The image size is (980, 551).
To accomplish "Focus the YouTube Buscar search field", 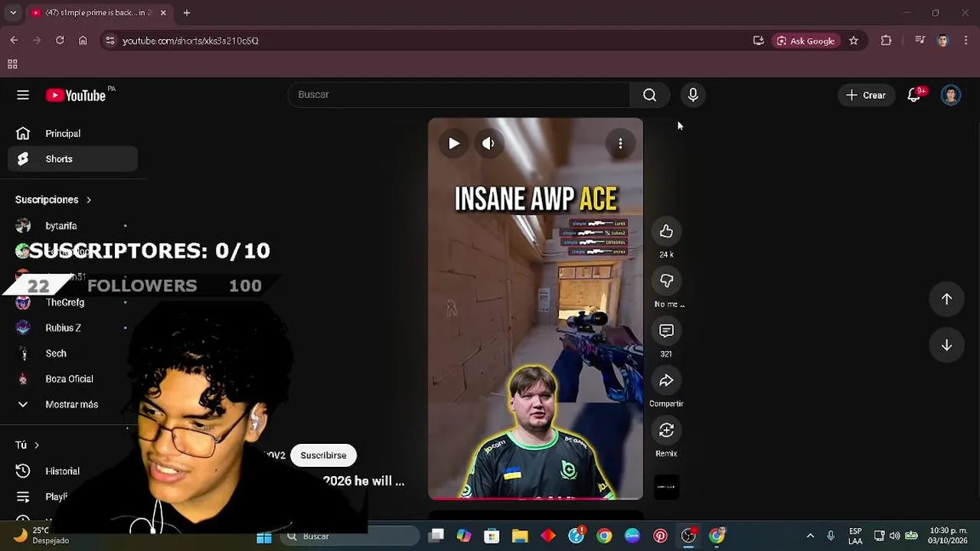I will coord(459,95).
